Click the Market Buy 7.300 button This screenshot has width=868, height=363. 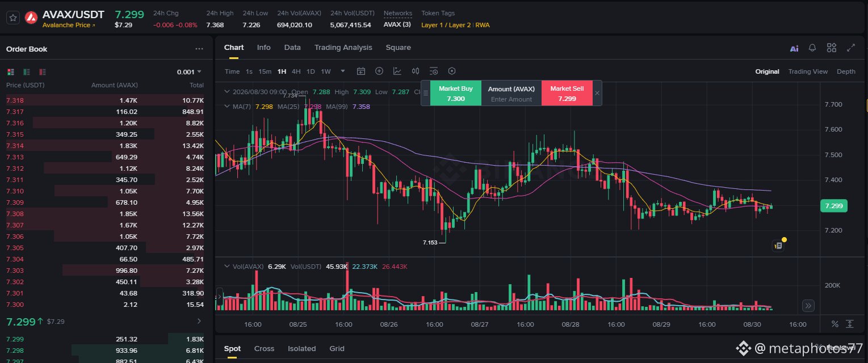click(456, 93)
